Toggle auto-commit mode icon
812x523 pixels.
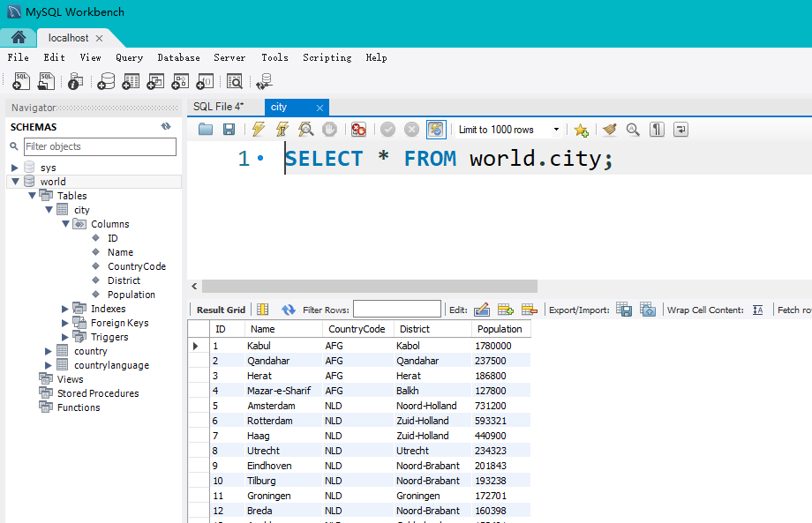coord(436,130)
